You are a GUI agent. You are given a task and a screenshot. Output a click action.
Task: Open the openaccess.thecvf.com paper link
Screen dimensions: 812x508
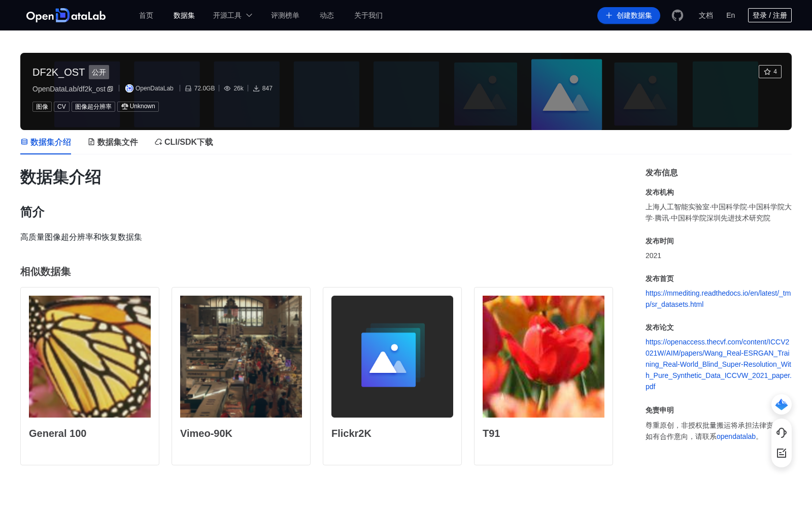coord(718,364)
